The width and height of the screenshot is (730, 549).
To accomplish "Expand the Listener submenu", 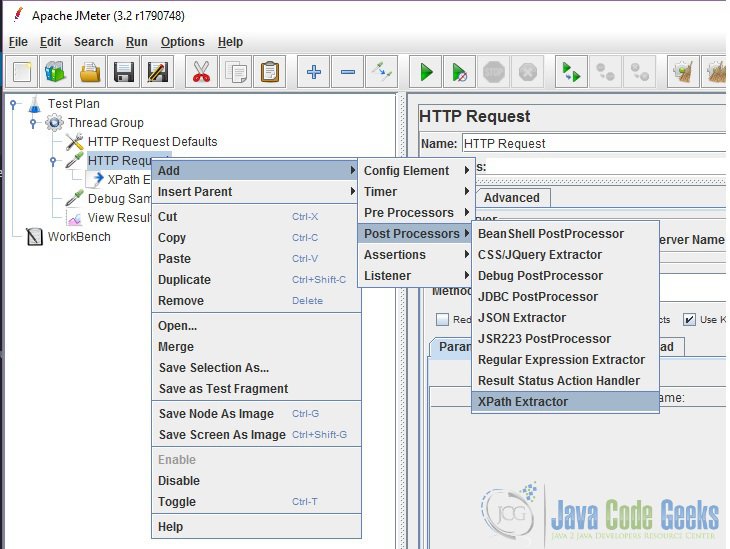I will 416,276.
